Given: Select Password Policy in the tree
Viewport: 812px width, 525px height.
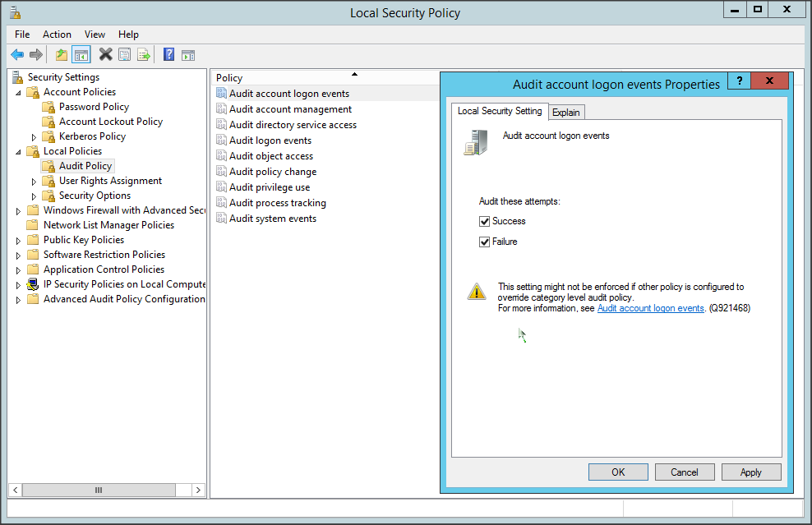Looking at the screenshot, I should pyautogui.click(x=94, y=107).
